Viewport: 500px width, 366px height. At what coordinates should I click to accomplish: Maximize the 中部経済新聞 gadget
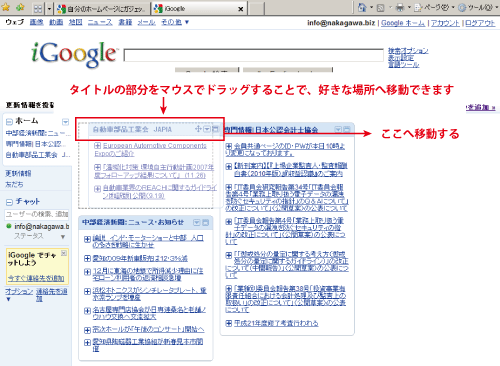click(x=205, y=222)
